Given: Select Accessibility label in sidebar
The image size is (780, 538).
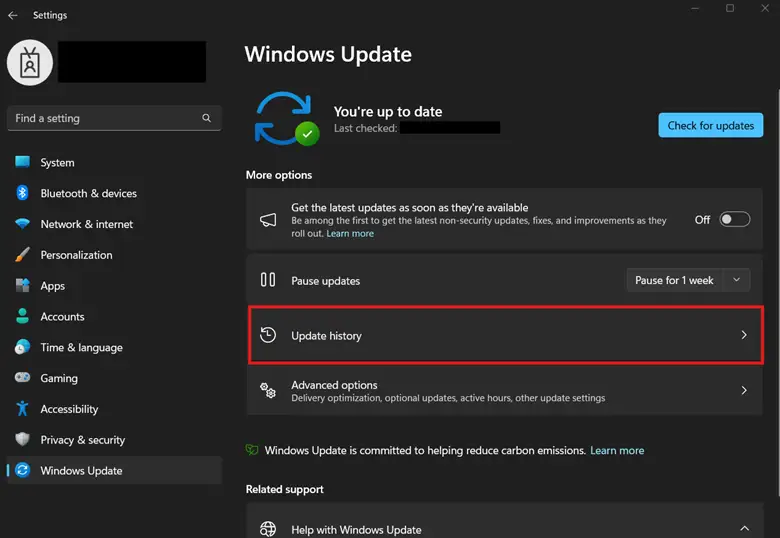Looking at the screenshot, I should point(69,409).
